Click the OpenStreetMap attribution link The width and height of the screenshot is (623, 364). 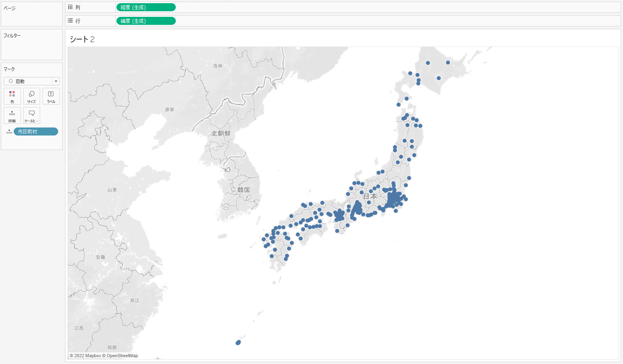122,356
